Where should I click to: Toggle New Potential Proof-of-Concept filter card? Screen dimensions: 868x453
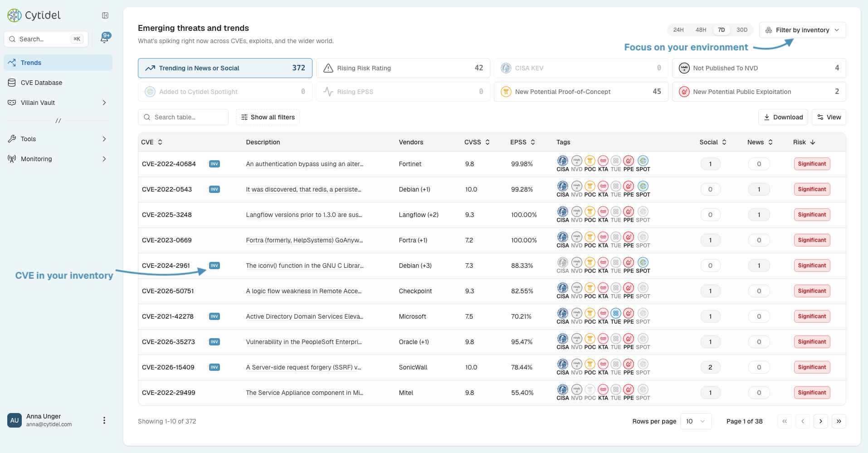tap(581, 92)
